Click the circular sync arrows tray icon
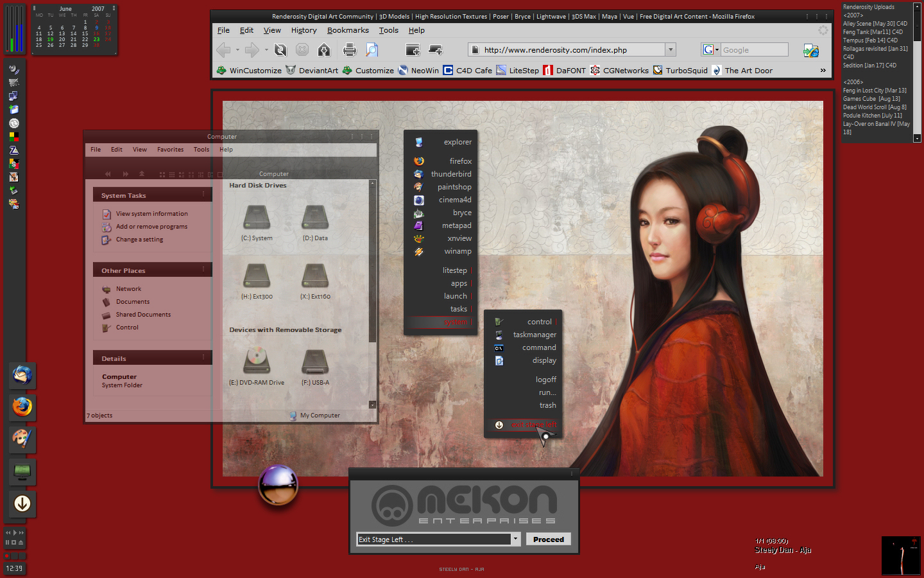Image resolution: width=924 pixels, height=578 pixels. pyautogui.click(x=13, y=123)
